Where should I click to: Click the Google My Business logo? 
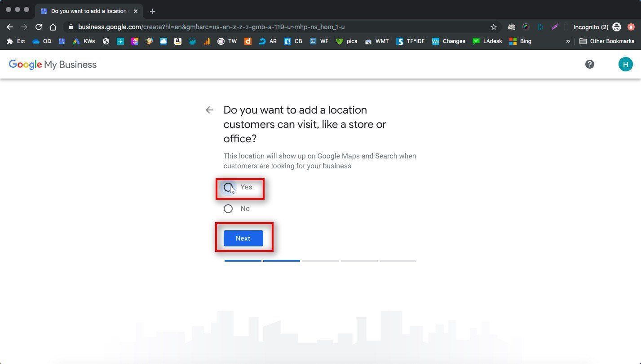pyautogui.click(x=53, y=65)
